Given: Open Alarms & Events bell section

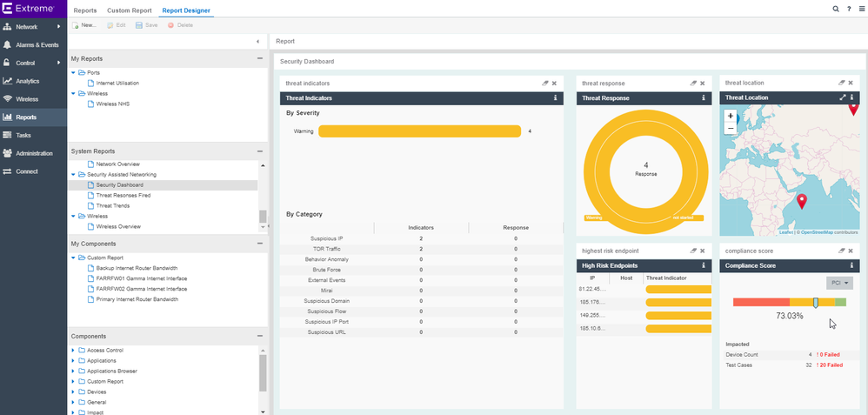Looking at the screenshot, I should coord(33,45).
